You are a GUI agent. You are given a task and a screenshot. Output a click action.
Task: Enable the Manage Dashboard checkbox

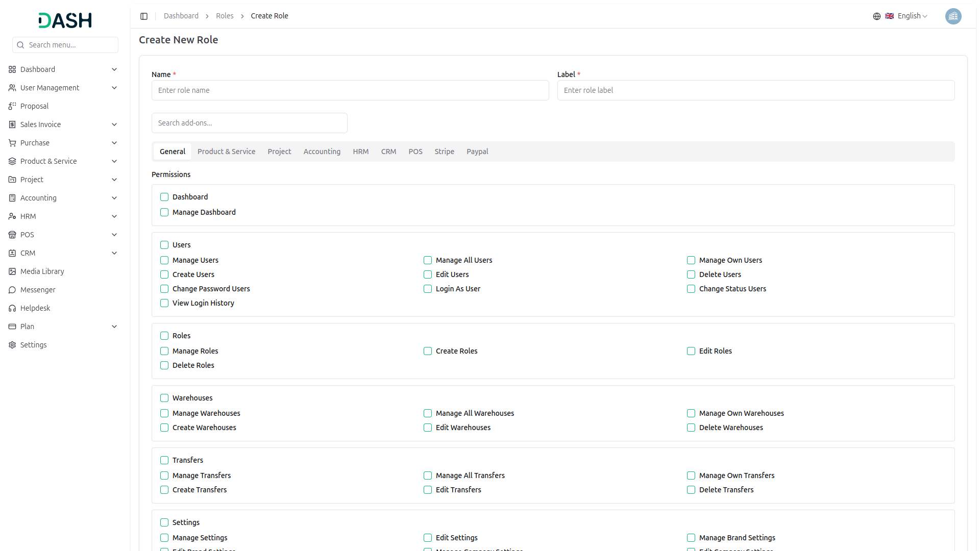click(x=164, y=212)
